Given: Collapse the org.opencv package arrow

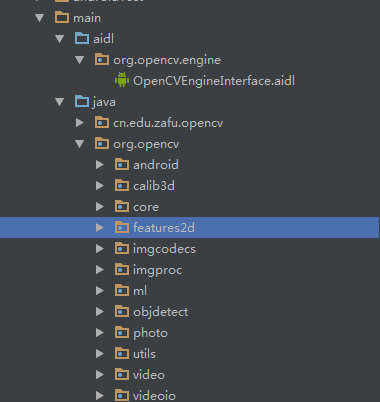Looking at the screenshot, I should point(80,144).
